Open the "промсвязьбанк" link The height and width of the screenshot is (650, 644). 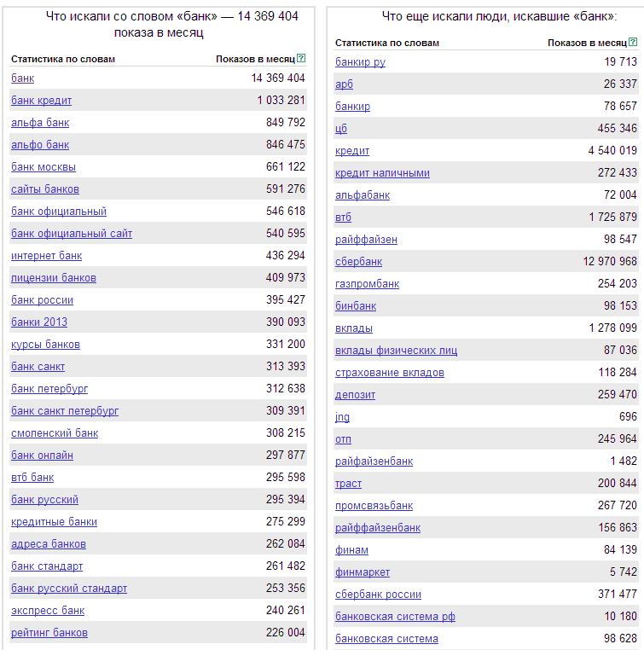tap(374, 506)
